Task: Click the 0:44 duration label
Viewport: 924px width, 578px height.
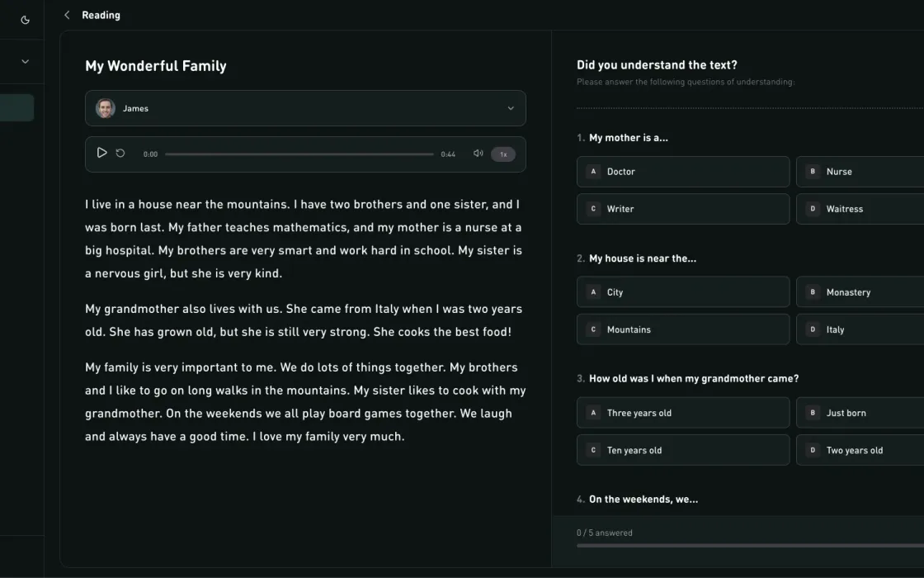Action: pos(448,154)
